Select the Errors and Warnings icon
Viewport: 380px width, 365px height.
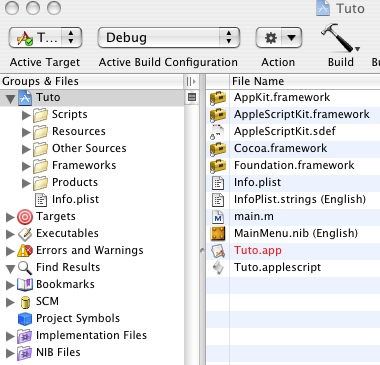point(25,251)
